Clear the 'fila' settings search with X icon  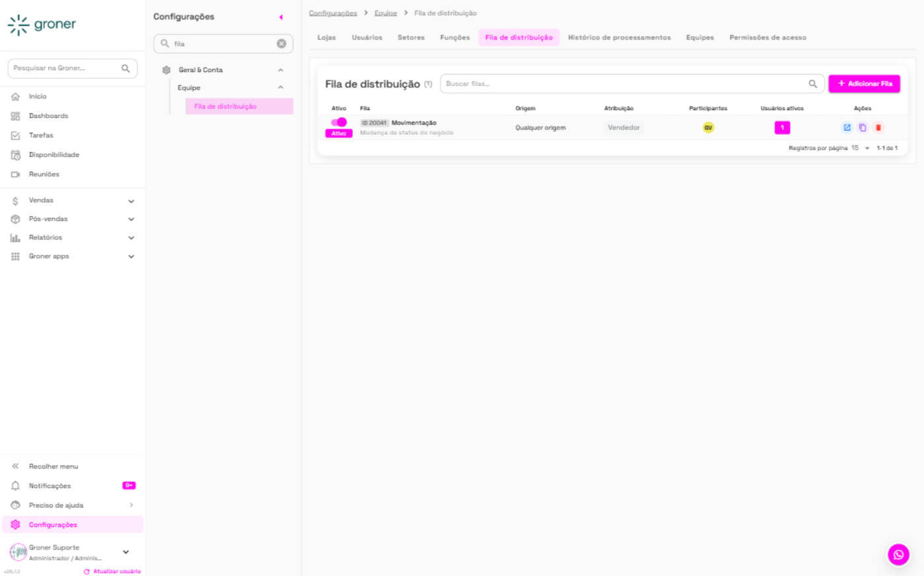(x=281, y=44)
